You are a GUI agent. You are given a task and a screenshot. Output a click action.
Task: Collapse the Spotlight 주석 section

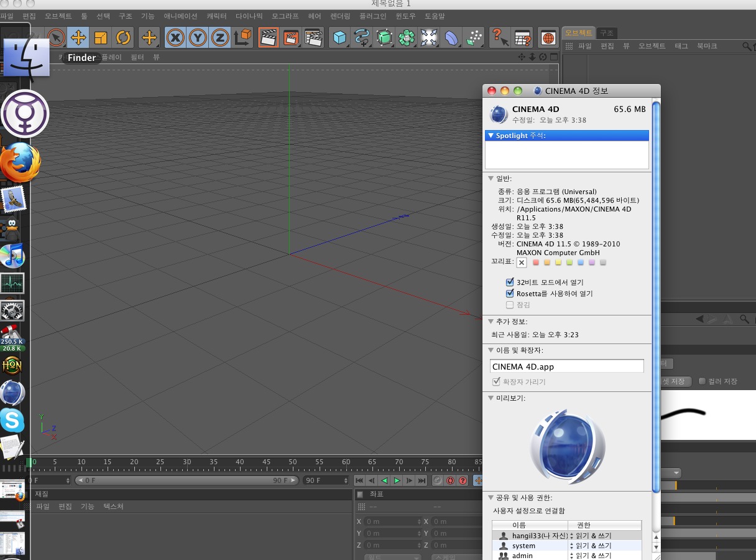point(491,136)
